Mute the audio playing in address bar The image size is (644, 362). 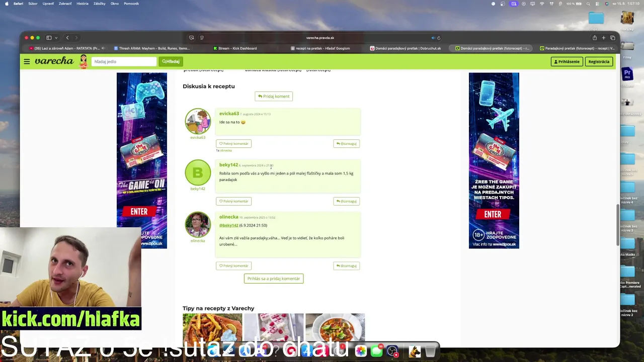433,38
